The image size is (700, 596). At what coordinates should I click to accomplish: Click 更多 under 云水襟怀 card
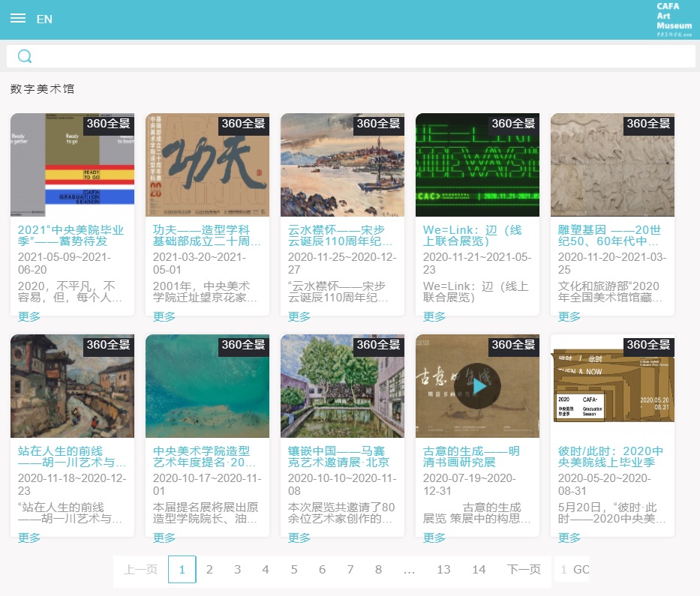(x=299, y=316)
